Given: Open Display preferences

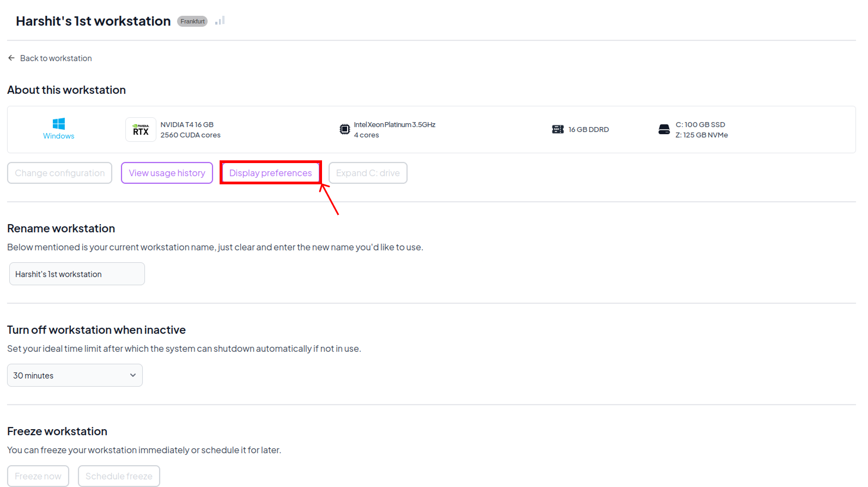Looking at the screenshot, I should [270, 173].
